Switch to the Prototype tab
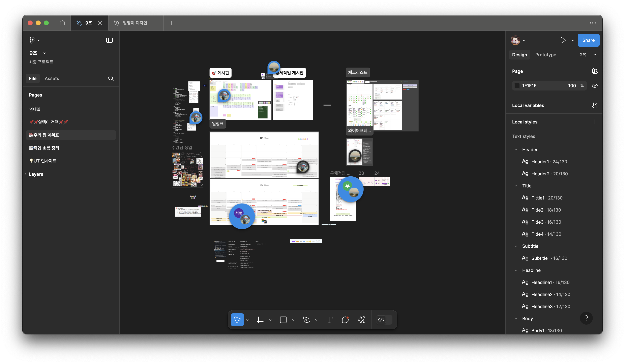The height and width of the screenshot is (364, 625). [545, 55]
